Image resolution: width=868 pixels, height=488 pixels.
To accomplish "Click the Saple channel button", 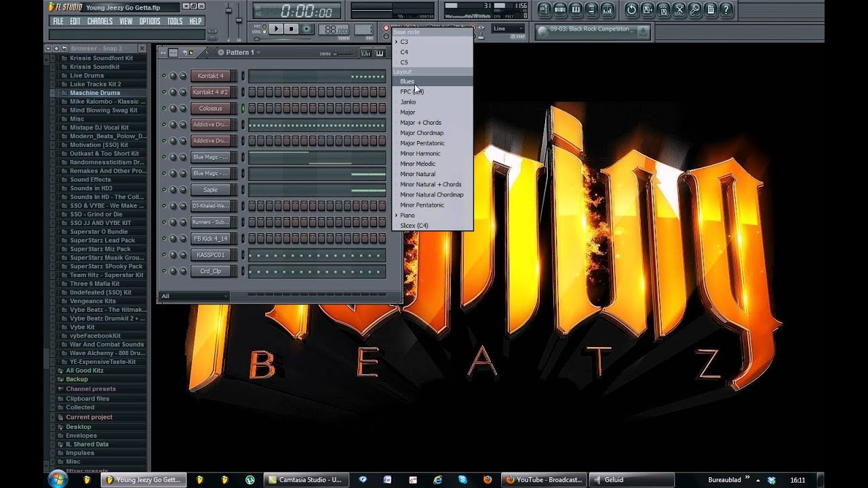I will [x=210, y=190].
